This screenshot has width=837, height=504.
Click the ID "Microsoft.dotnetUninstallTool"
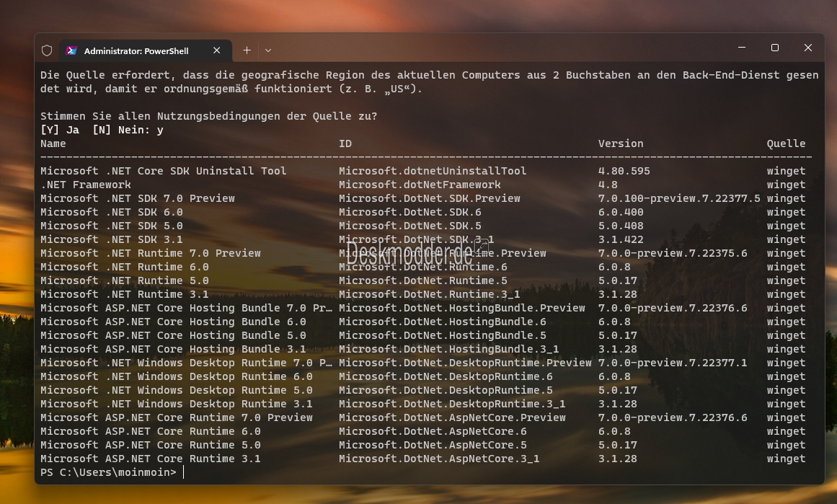[x=433, y=171]
